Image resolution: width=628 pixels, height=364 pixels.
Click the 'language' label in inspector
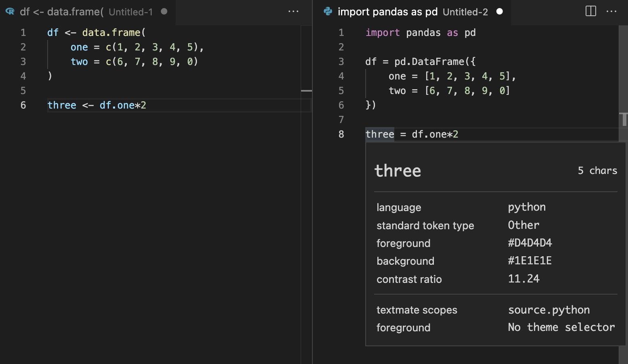(x=399, y=207)
